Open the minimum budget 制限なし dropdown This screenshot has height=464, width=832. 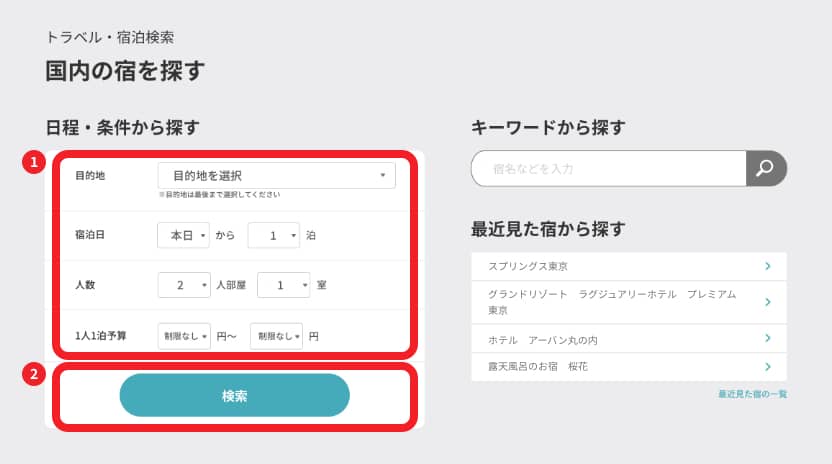tap(184, 336)
